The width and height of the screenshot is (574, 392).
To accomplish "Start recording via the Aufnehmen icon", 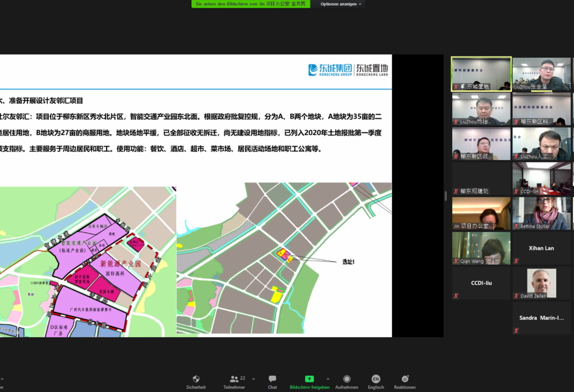I will (347, 381).
